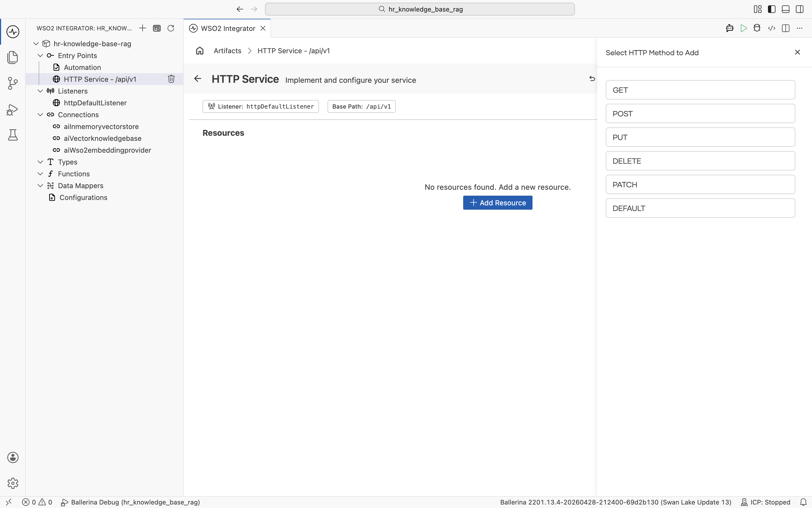The height and width of the screenshot is (508, 812).
Task: Select Automation entry point
Action: tap(105, 67)
